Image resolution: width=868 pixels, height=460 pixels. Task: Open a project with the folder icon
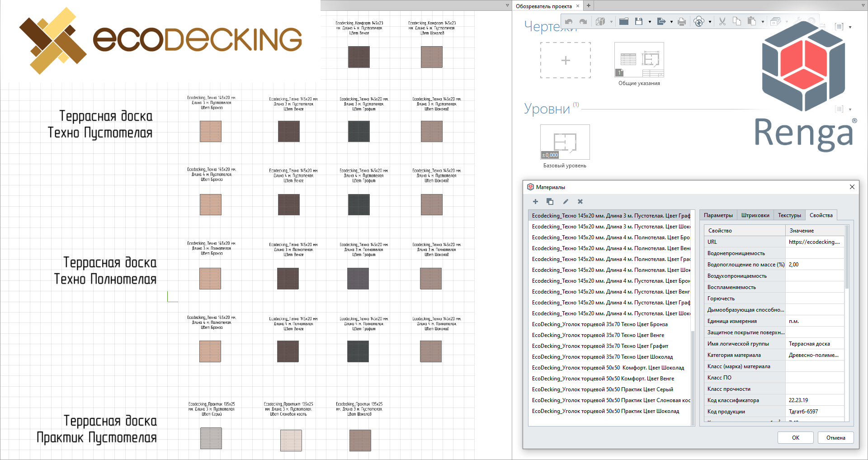(x=624, y=22)
